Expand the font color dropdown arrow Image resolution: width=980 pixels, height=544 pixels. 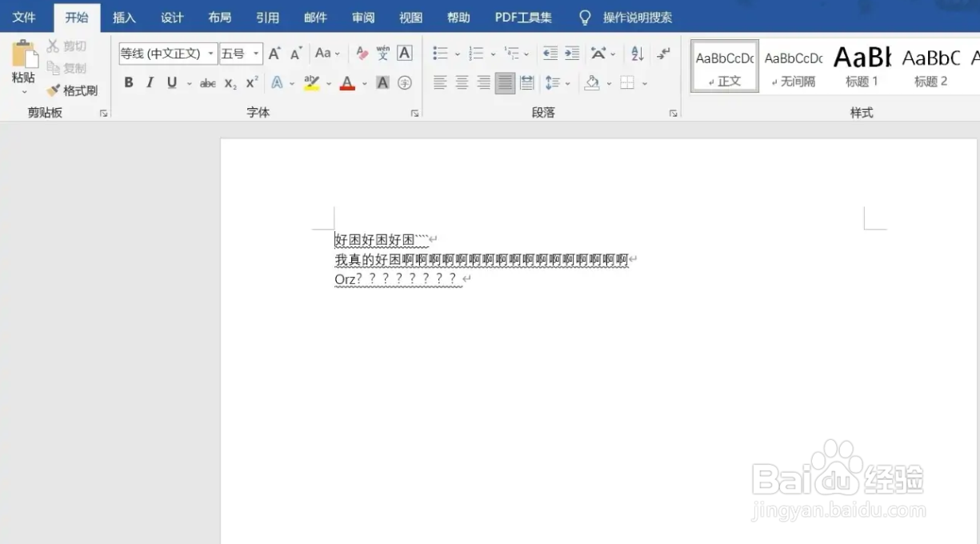(x=365, y=83)
